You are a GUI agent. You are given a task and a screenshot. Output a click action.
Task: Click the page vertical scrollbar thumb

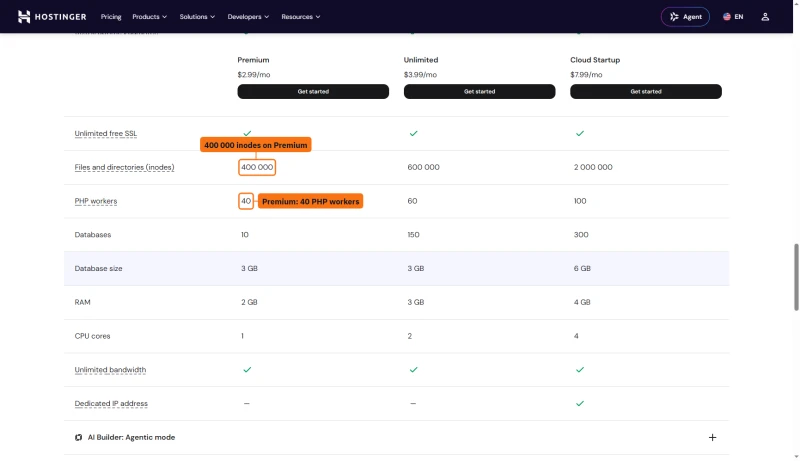click(796, 277)
